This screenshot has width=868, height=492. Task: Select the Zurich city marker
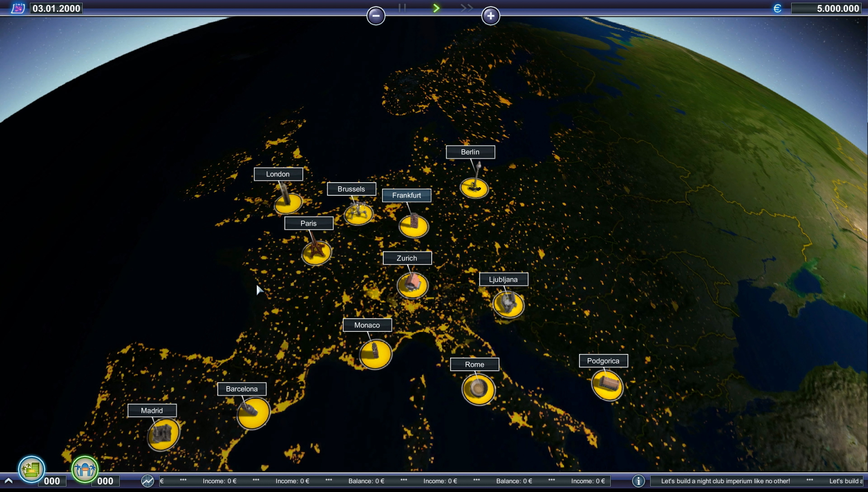pyautogui.click(x=412, y=284)
